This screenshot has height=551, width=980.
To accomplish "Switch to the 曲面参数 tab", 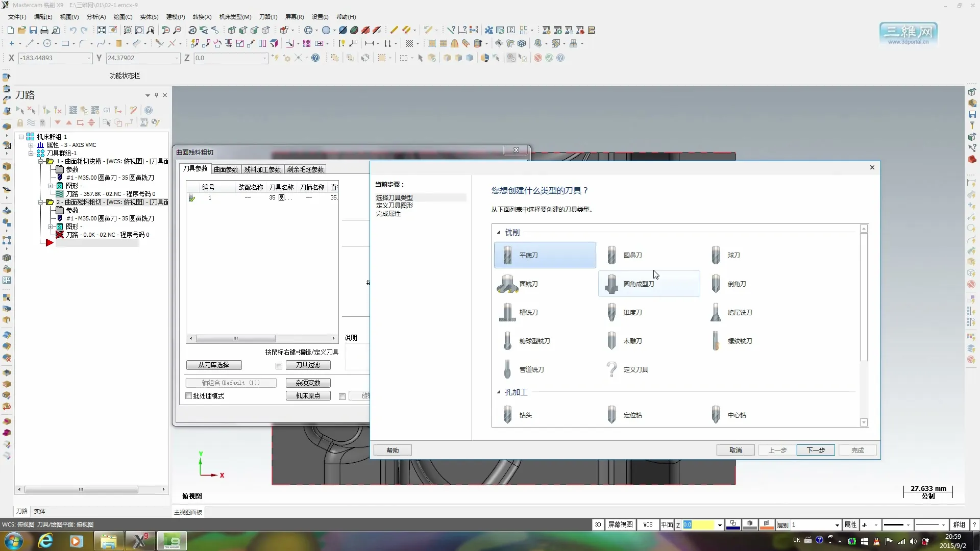I will pyautogui.click(x=226, y=169).
